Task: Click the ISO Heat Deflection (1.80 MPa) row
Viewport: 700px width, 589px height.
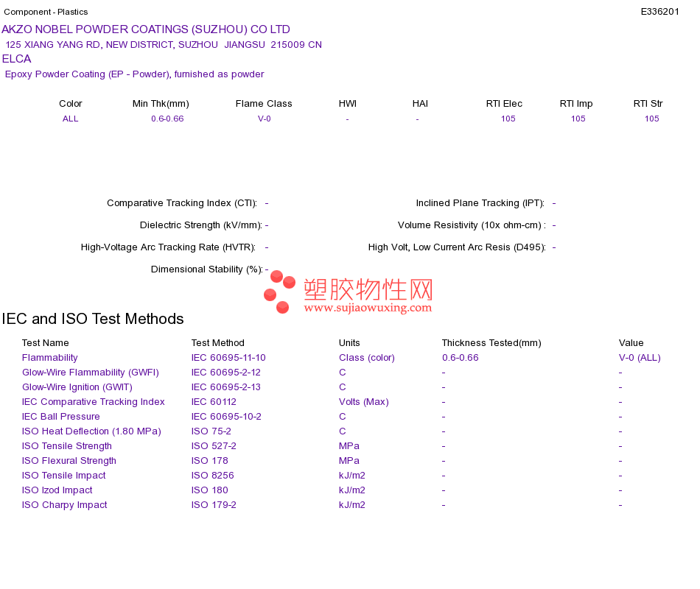Action: click(91, 431)
